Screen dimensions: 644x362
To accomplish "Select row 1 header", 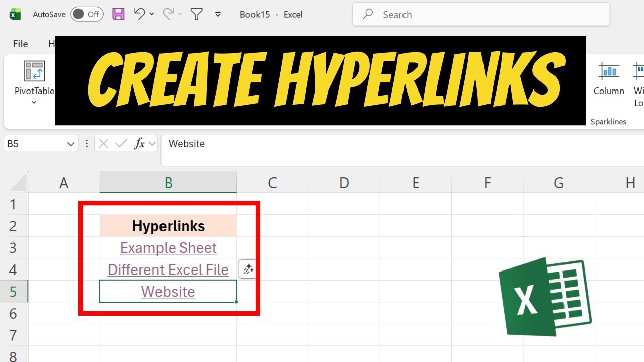I will click(x=14, y=204).
